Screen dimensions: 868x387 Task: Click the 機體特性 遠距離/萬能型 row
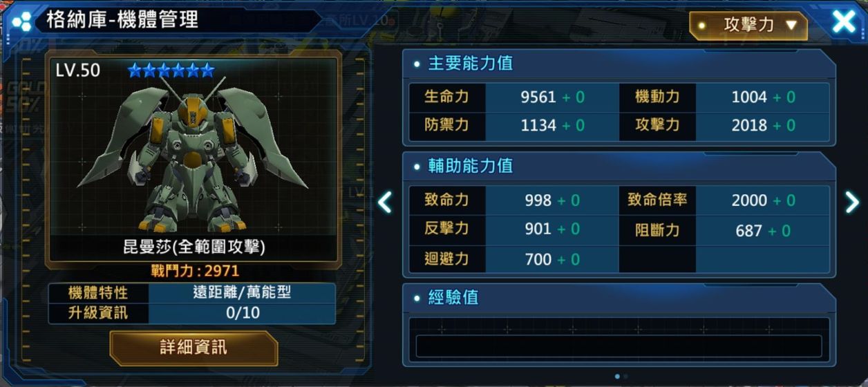click(193, 292)
